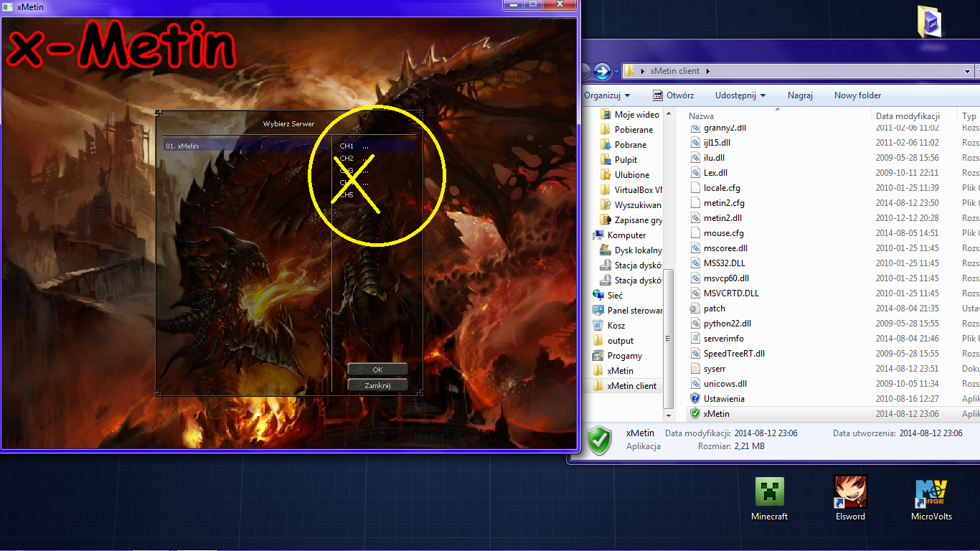Open Pobrane in the navigation pane
This screenshot has height=551, width=980.
click(631, 145)
